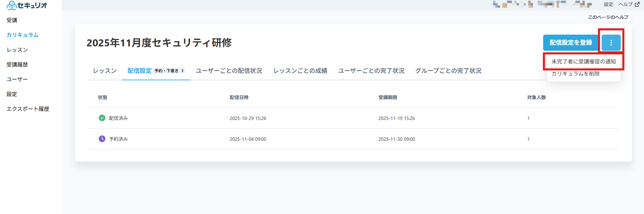
Task: Click the 配信済み status row
Action: (353, 118)
